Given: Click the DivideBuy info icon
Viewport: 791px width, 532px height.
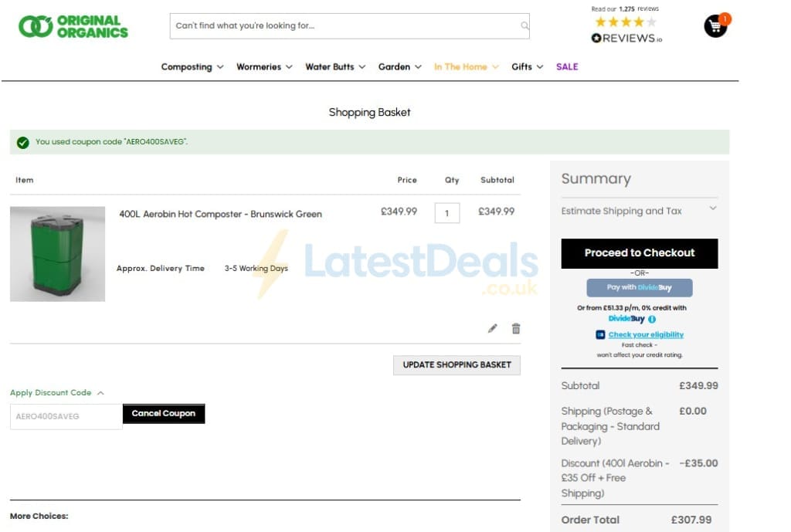Looking at the screenshot, I should tap(652, 319).
